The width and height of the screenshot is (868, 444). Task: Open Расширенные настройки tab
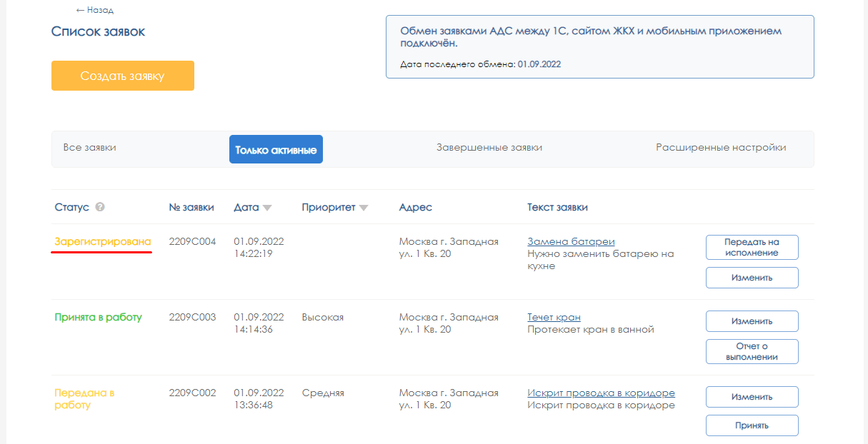[x=721, y=148]
